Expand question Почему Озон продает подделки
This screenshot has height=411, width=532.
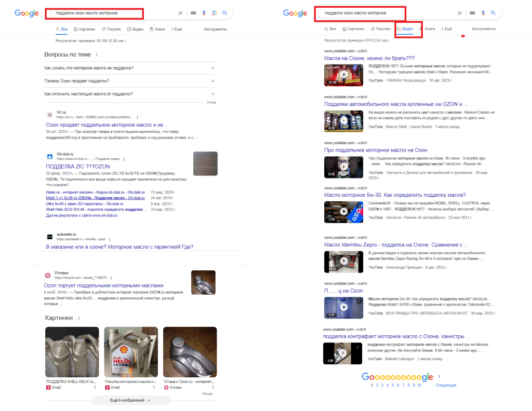[130, 81]
